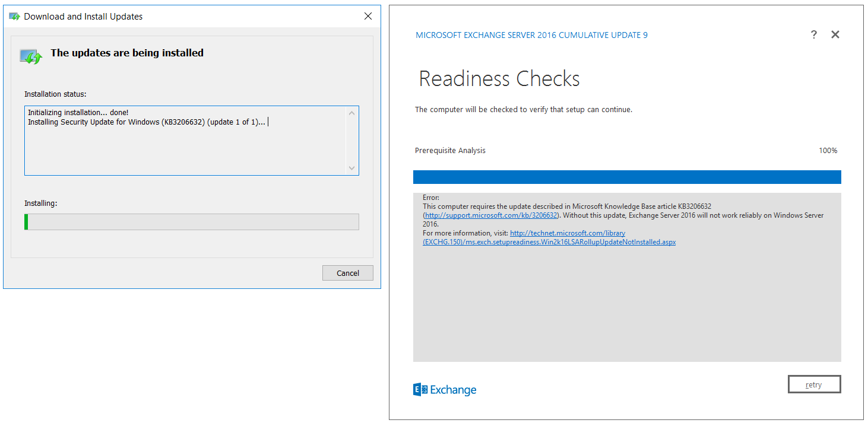This screenshot has height=423, width=868.
Task: Open the support.microsoft.com/kb/3206632 link
Action: point(491,215)
